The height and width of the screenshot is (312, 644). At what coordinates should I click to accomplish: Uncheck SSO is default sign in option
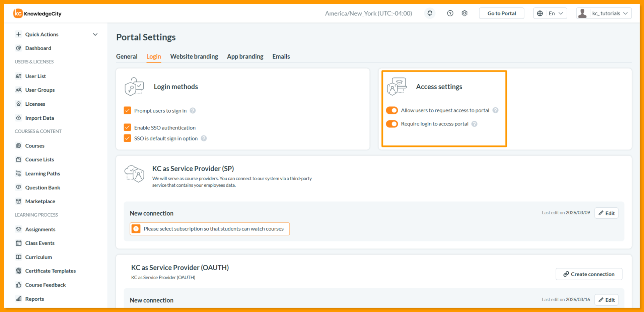point(127,138)
